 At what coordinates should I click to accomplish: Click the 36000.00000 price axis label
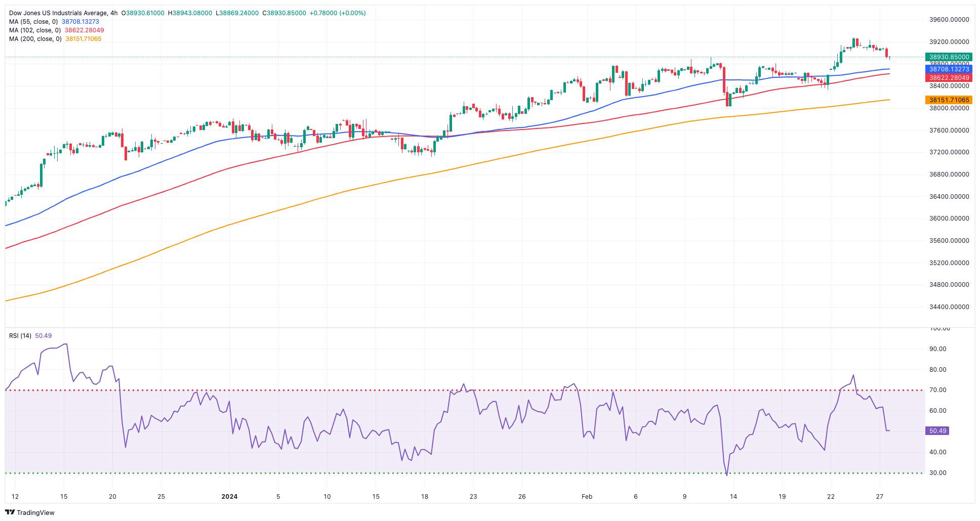(x=949, y=219)
